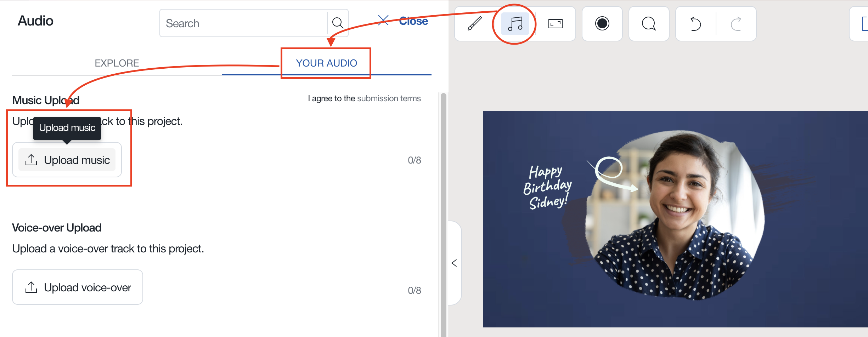Open the music note audio tool
Screen dimensions: 868x337
515,24
